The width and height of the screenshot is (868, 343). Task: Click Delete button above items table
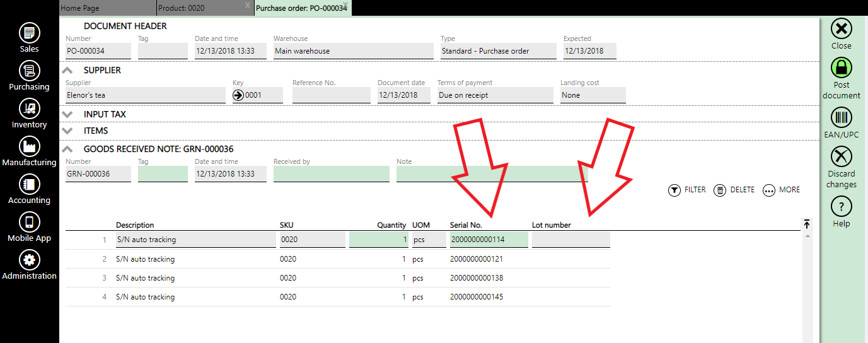click(734, 190)
